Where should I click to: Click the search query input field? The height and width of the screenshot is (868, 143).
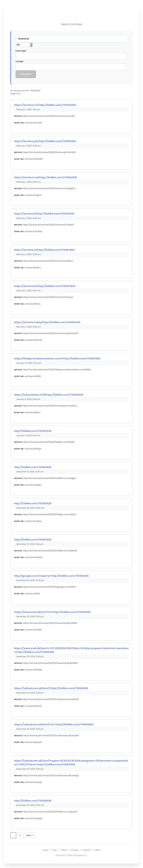point(71,39)
